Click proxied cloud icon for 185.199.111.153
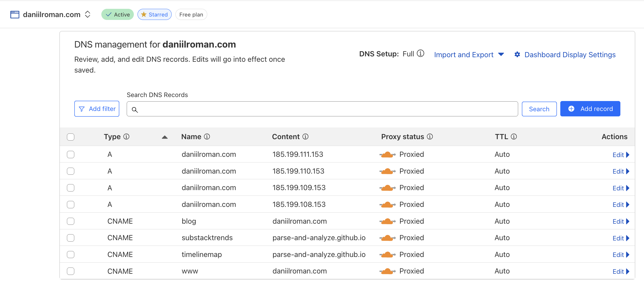644x284 pixels. coord(387,155)
